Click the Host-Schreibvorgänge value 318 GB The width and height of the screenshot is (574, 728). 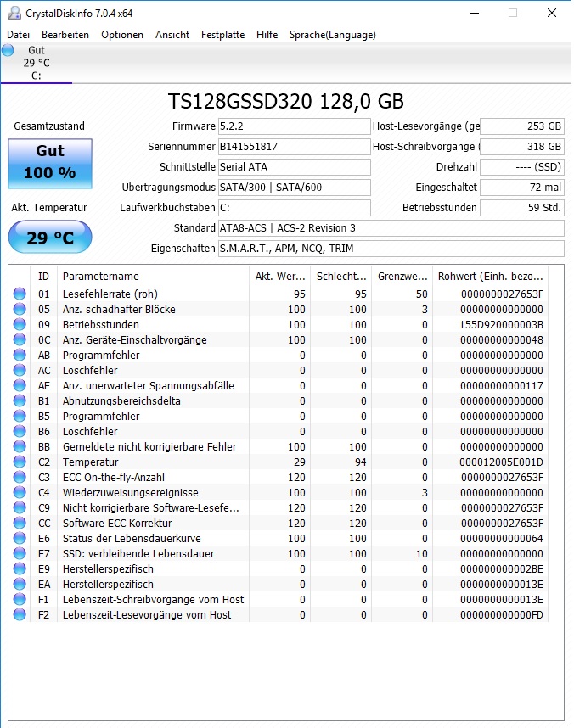(x=522, y=147)
